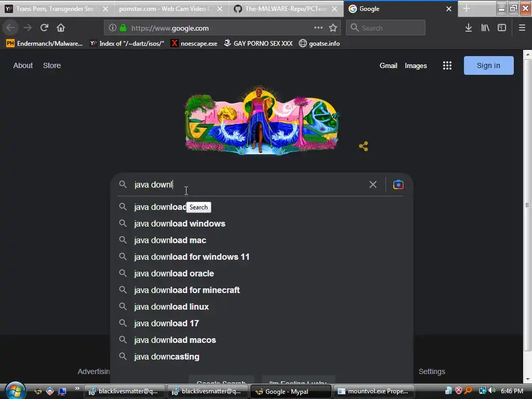Close the Google tab
Viewport: 532px width, 399px height.
(448, 9)
